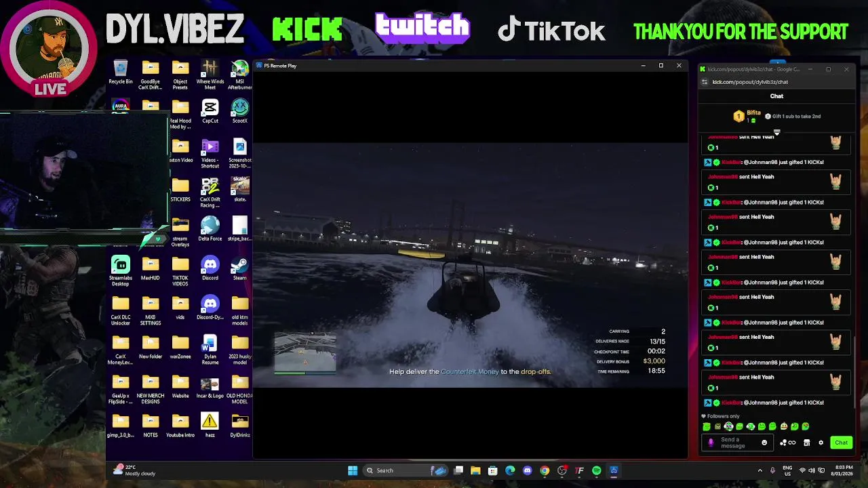Image resolution: width=868 pixels, height=488 pixels.
Task: Open Microsoft Edge from the taskbar
Action: (x=510, y=470)
